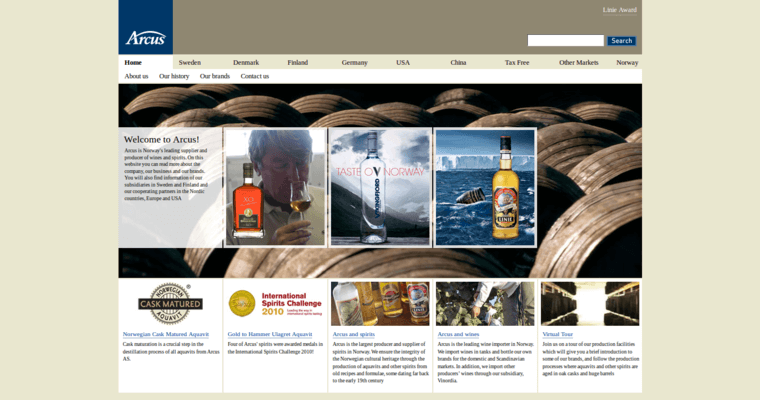The image size is (760, 400).
Task: Follow the Norwegian Cask Matured Aquavit link
Action: tap(166, 334)
